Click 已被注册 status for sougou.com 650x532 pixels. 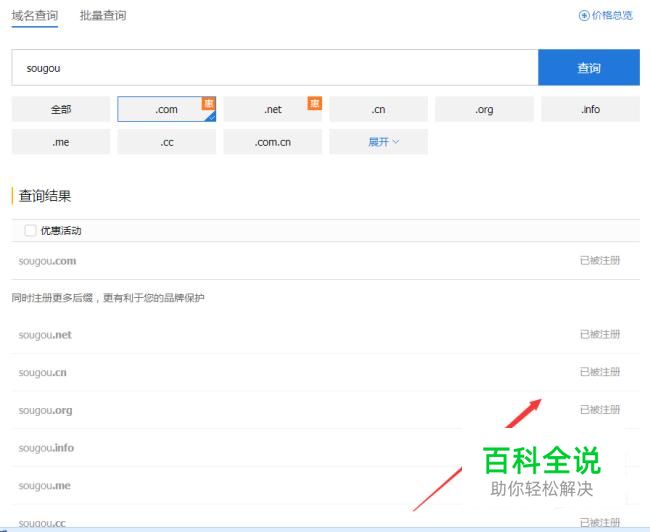(600, 260)
